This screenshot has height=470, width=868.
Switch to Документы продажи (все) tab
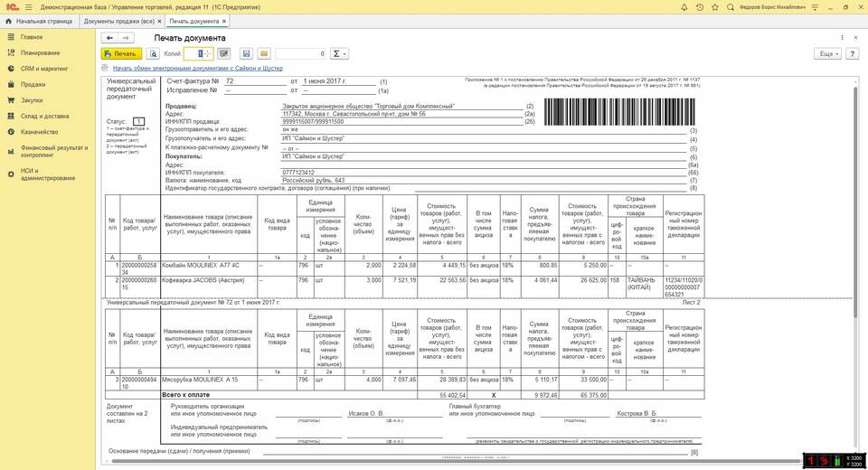pos(119,21)
